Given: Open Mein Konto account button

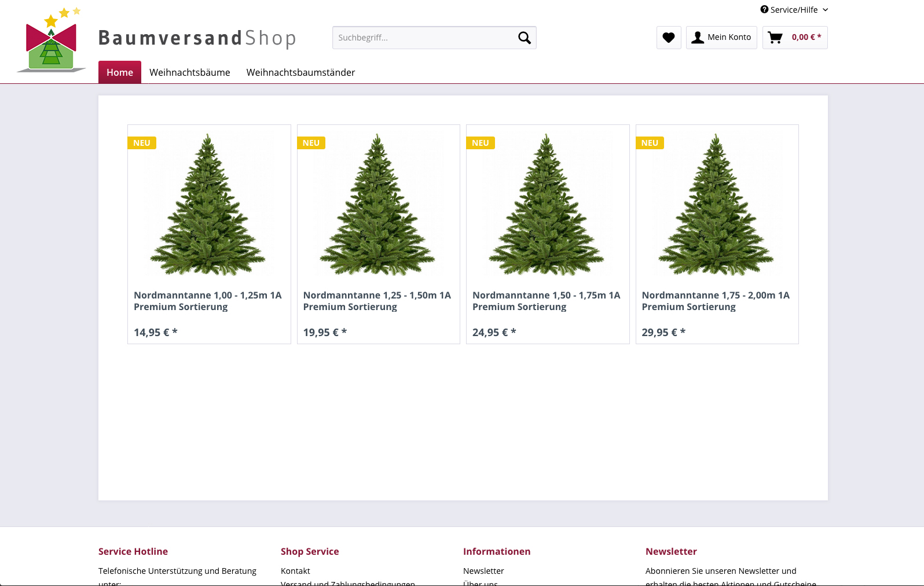Looking at the screenshot, I should (x=721, y=38).
